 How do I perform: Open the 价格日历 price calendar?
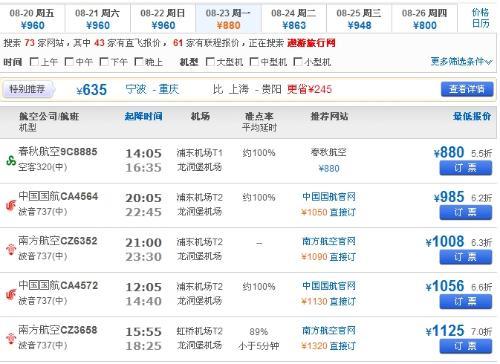click(480, 18)
